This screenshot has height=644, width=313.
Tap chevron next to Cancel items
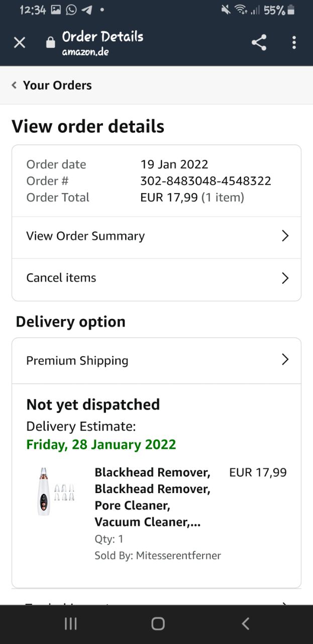click(x=285, y=278)
